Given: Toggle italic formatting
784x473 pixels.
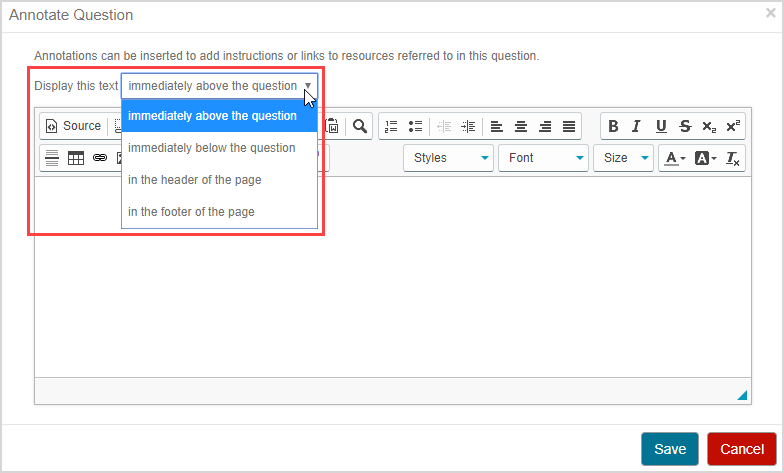Looking at the screenshot, I should tap(636, 126).
